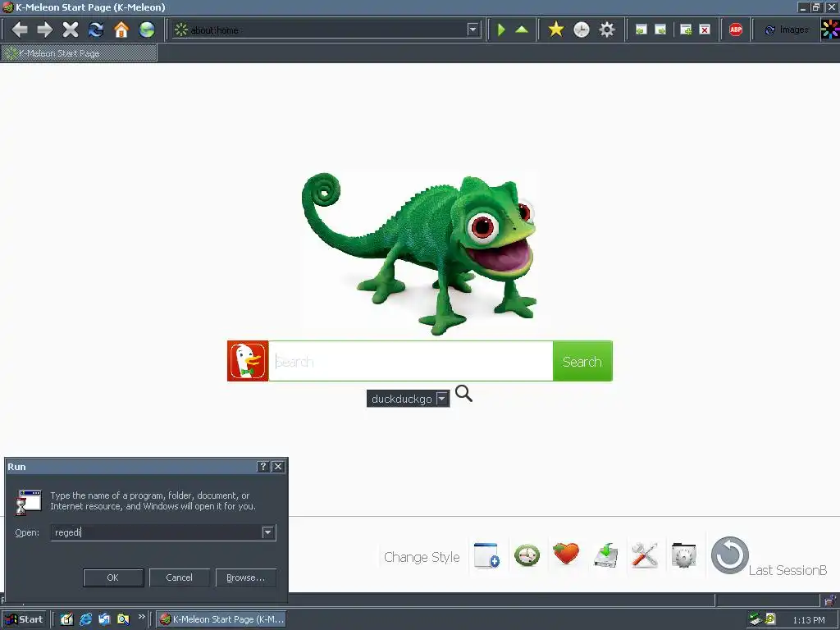Click OK in the Run dialog

[x=113, y=577]
